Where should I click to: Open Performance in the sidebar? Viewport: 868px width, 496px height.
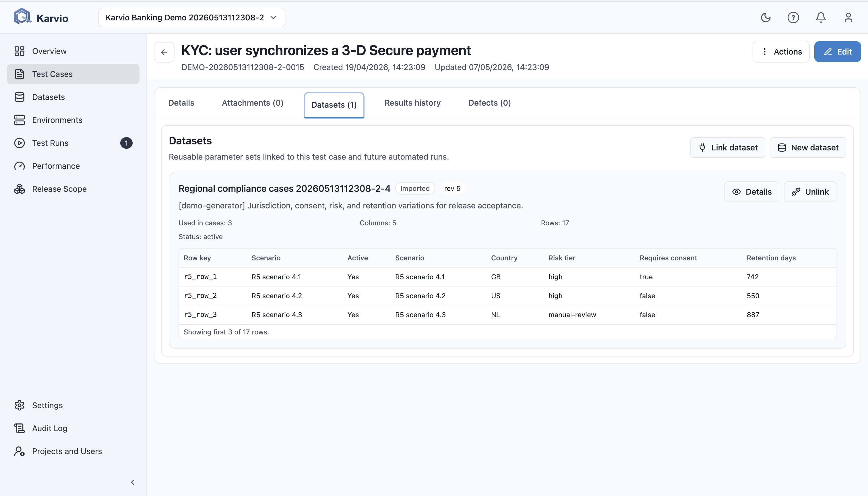click(73, 166)
